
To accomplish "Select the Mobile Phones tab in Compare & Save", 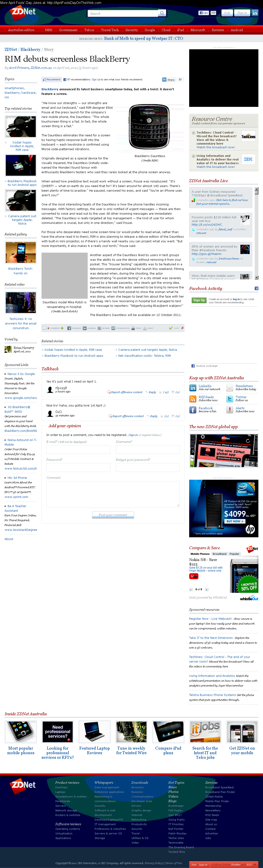I will coord(200,554).
